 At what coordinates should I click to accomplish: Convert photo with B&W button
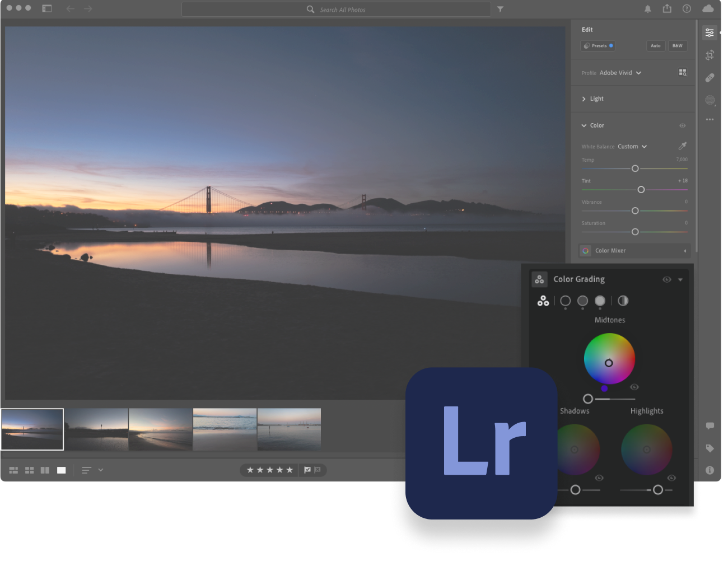678,46
